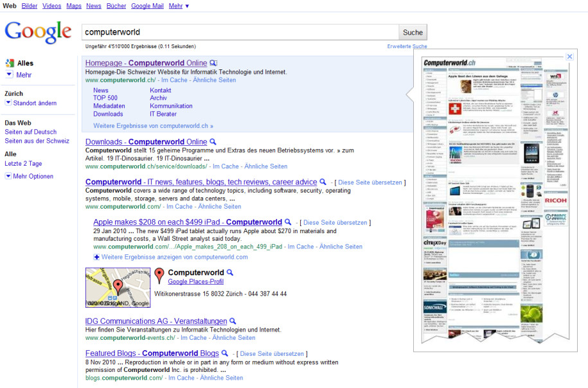Viewport: 588px width, 388px height.
Task: Click the preview magnifier next to Homepage - Computerworld Online
Action: [x=213, y=63]
